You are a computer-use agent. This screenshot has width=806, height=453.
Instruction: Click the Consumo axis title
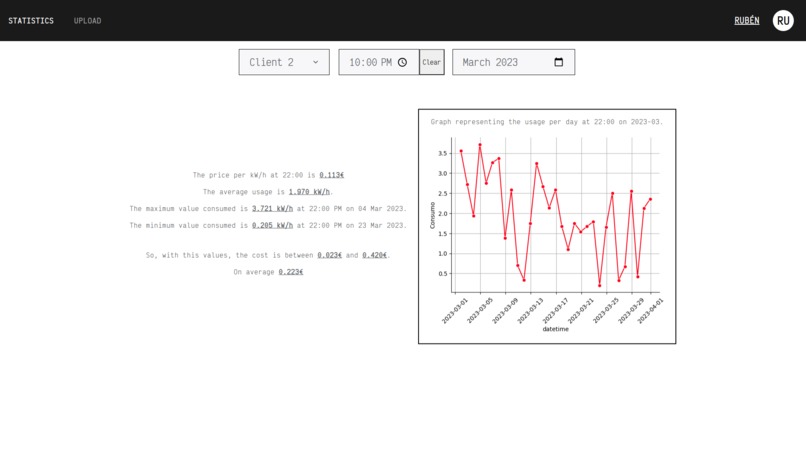coord(432,215)
